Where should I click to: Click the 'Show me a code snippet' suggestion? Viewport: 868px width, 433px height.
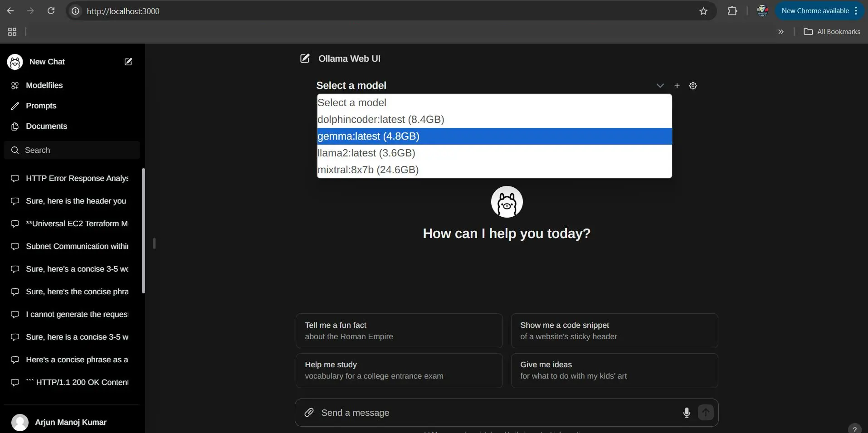pyautogui.click(x=614, y=331)
